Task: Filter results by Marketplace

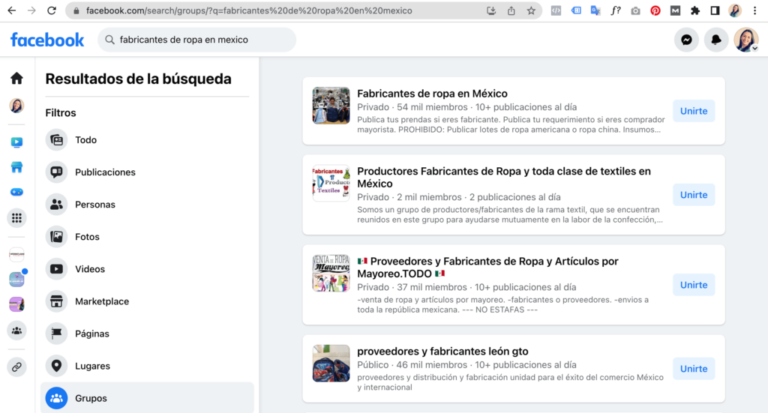Action: (147, 302)
